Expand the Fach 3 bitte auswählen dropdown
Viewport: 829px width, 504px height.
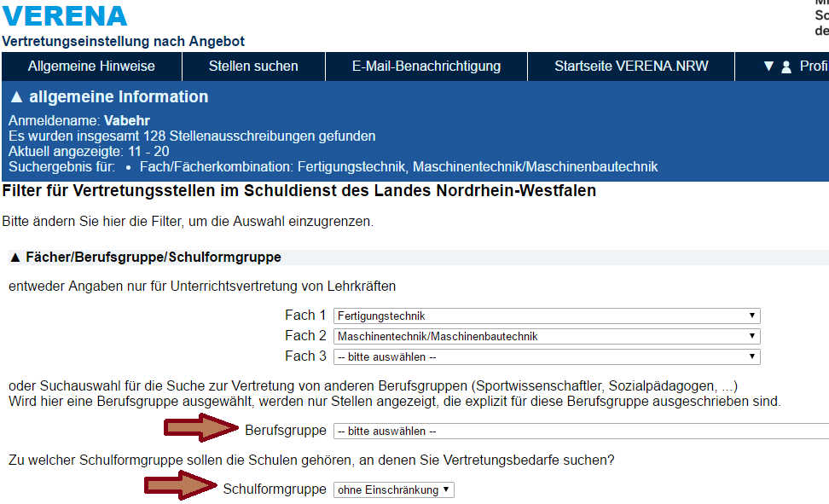546,356
